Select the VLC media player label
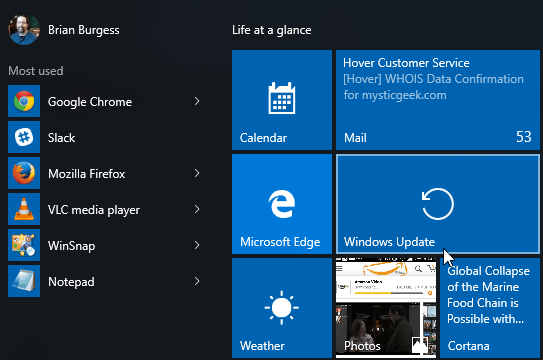The width and height of the screenshot is (543, 360). (x=94, y=210)
